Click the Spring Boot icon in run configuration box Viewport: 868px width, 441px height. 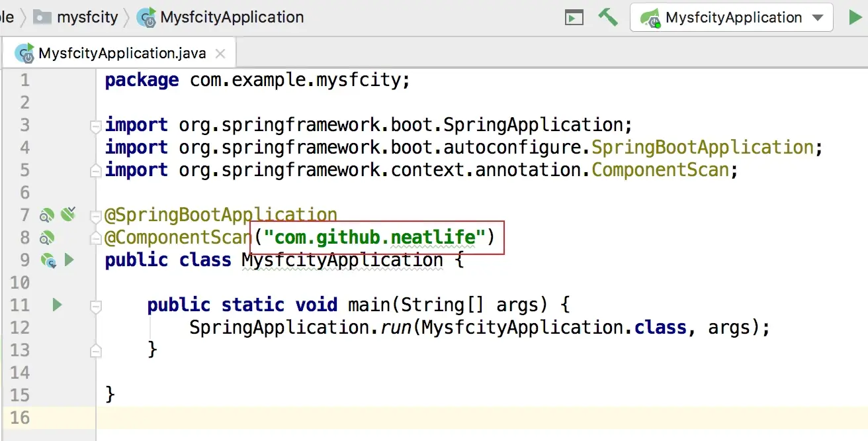pos(650,18)
